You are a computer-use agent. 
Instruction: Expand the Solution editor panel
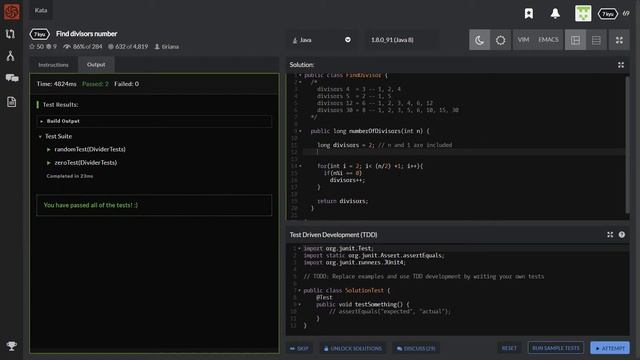[x=621, y=65]
